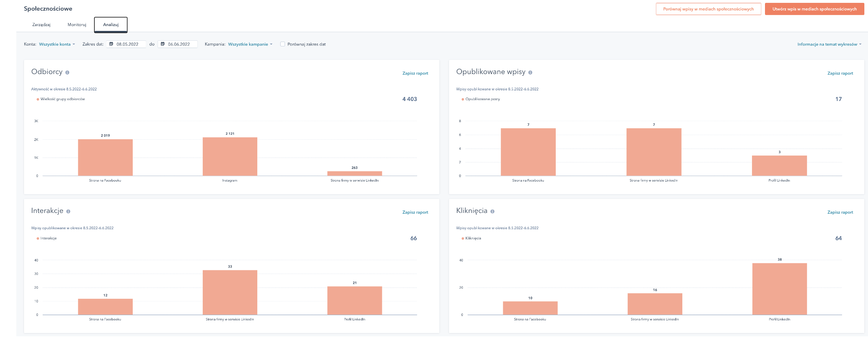
Task: Click end date field 06.06.2022
Action: coord(178,44)
